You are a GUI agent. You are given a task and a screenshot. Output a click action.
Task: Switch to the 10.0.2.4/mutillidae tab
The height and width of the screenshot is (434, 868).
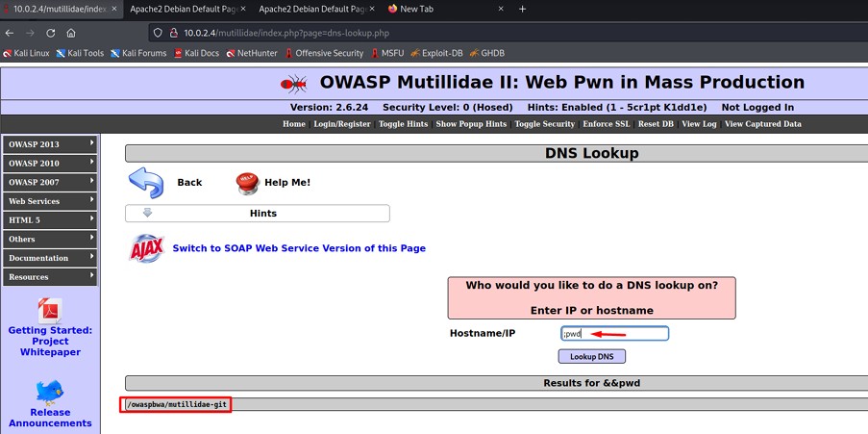click(60, 9)
